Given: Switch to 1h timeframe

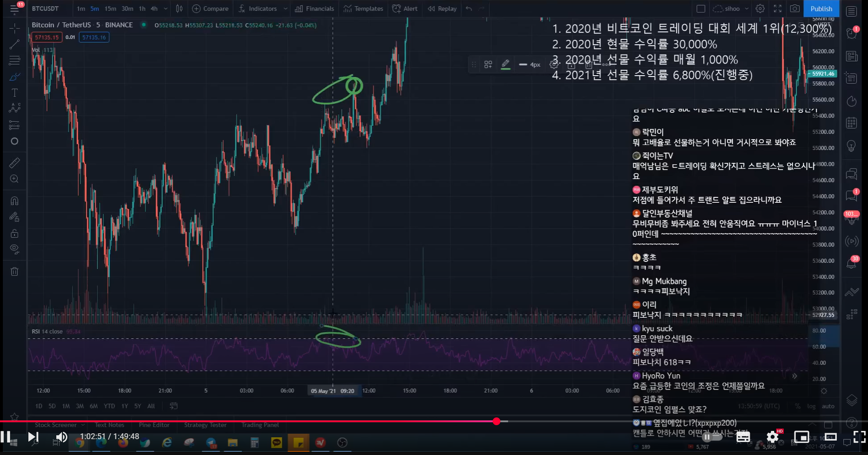Looking at the screenshot, I should point(142,9).
